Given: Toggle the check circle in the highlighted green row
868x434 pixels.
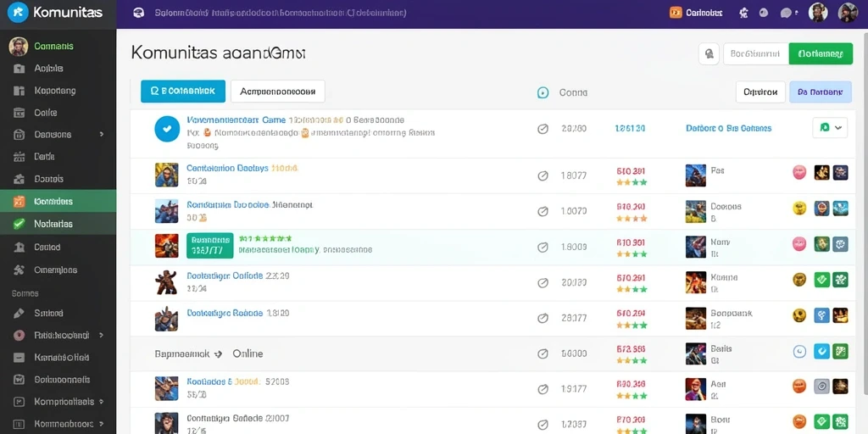Looking at the screenshot, I should point(543,247).
